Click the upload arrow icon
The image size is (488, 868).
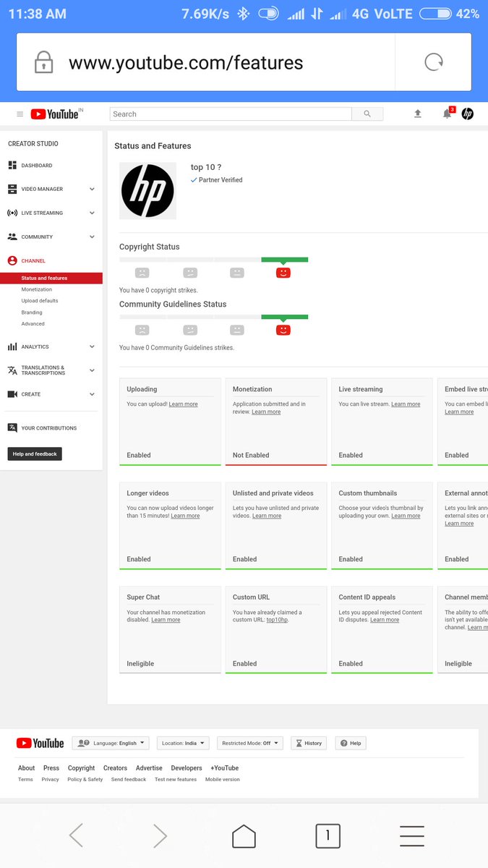click(417, 114)
